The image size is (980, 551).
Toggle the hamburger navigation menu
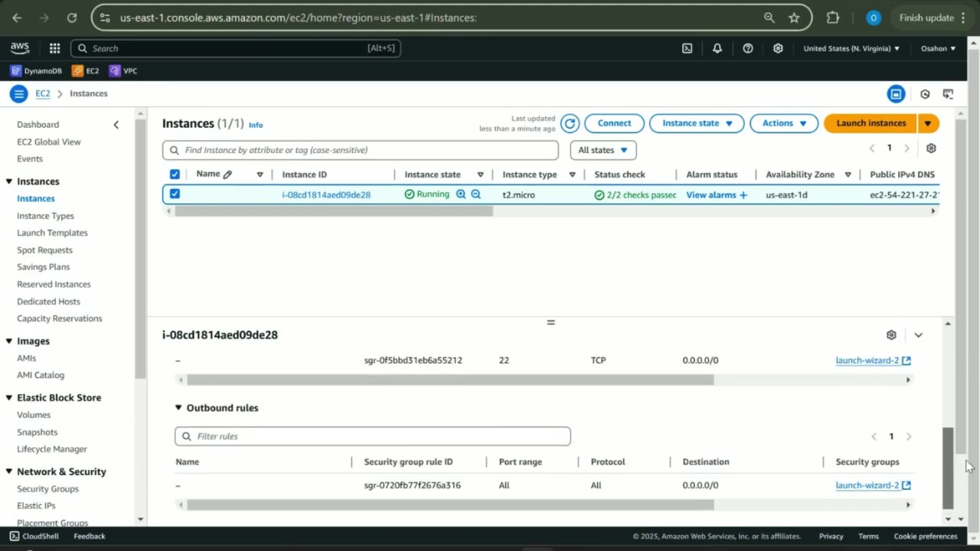pos(18,93)
